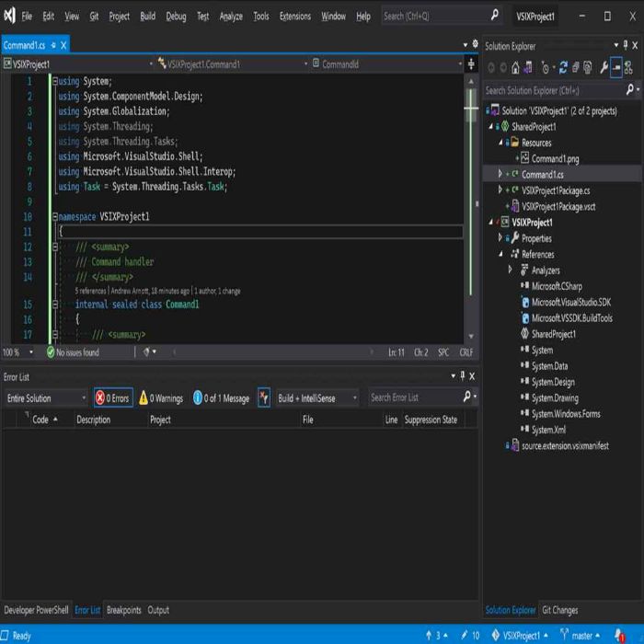Click the 5 references CodeLens link

(x=90, y=291)
